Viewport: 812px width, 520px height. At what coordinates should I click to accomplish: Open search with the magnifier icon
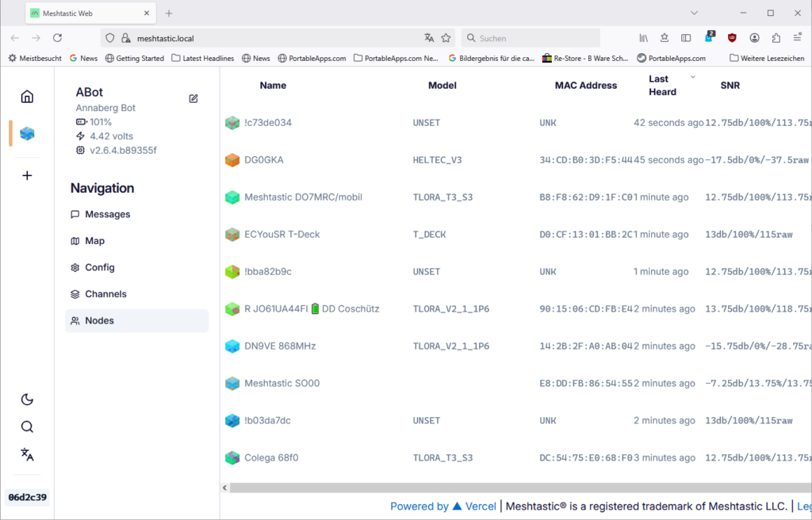[27, 427]
